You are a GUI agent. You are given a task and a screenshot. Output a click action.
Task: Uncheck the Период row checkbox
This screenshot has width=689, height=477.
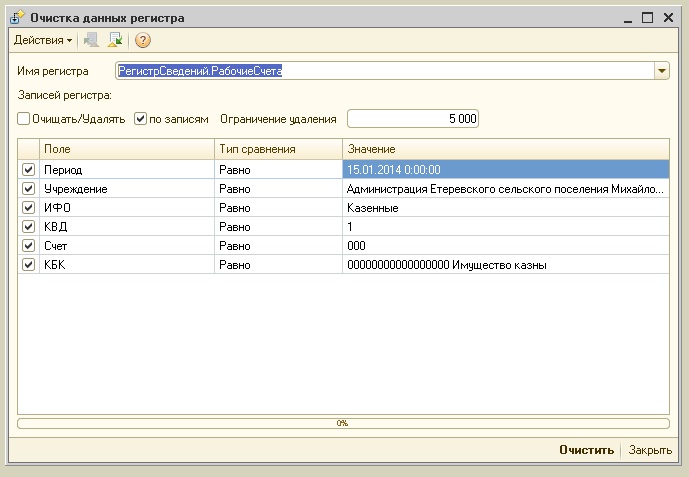click(x=29, y=170)
